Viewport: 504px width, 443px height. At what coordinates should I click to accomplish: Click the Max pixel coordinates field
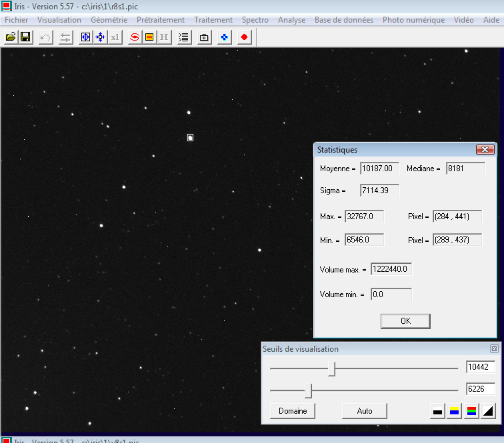pyautogui.click(x=457, y=217)
